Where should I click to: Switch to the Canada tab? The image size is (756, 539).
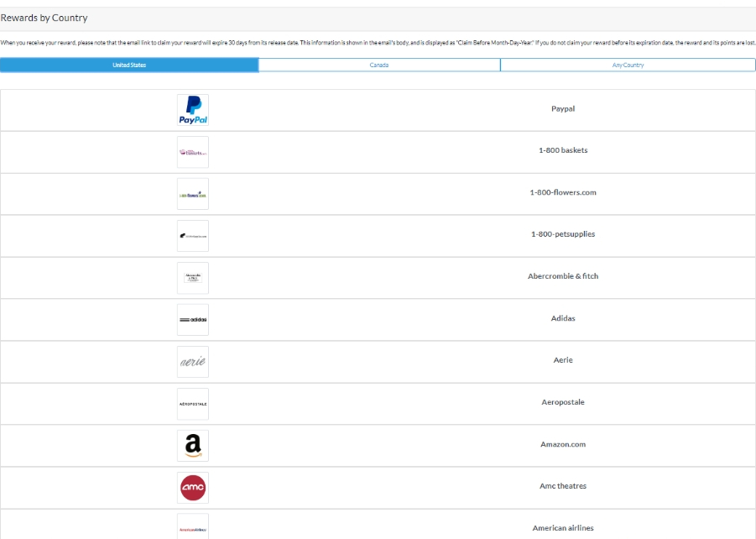click(x=379, y=65)
